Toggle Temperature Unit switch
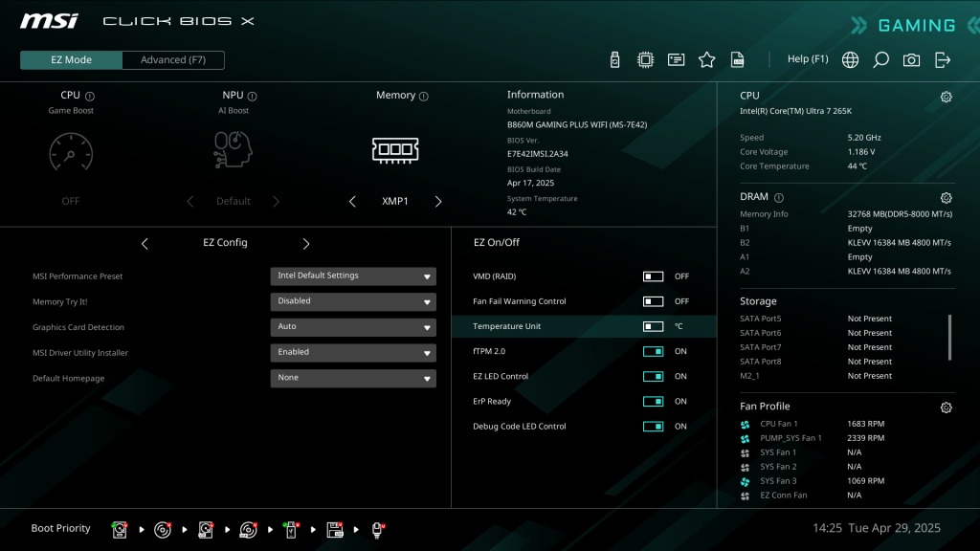 653,326
